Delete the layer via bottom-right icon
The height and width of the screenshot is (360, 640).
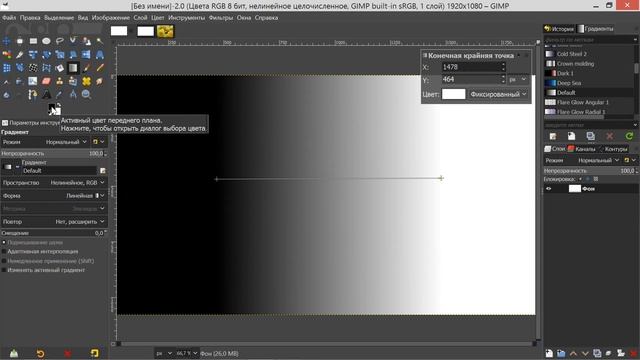[634, 353]
